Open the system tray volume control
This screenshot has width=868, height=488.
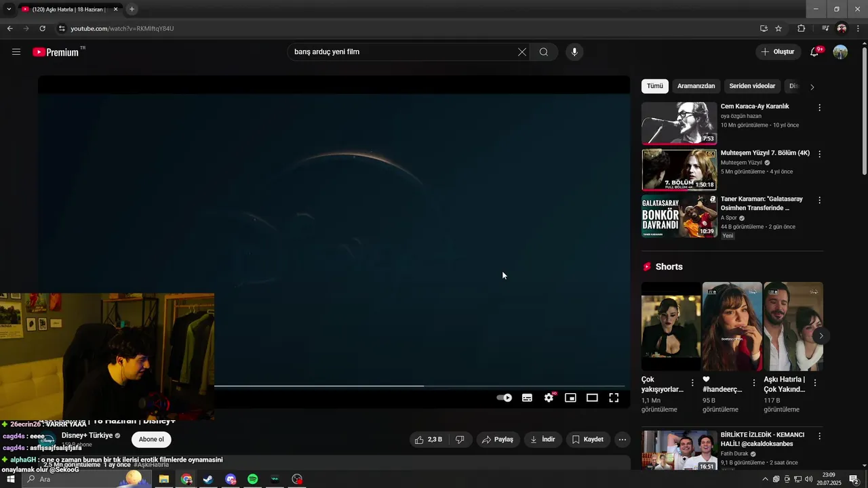coord(808,479)
